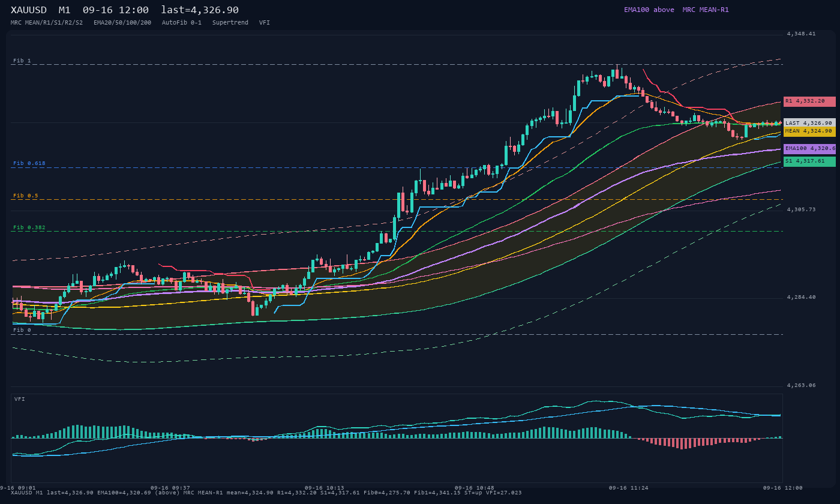Image resolution: width=840 pixels, height=504 pixels.
Task: Select the MRC MEAN/R1/S1/R2/S2 indicator label
Action: click(x=47, y=23)
